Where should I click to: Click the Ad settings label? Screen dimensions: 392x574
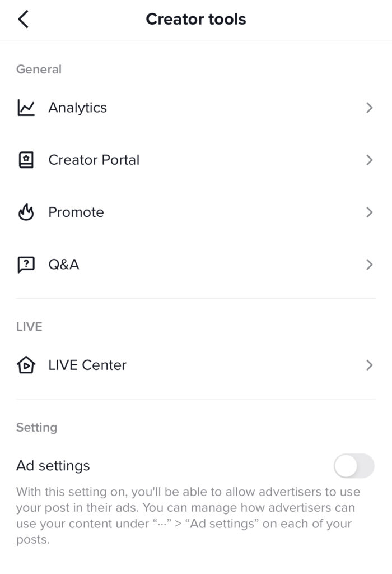[x=53, y=466]
